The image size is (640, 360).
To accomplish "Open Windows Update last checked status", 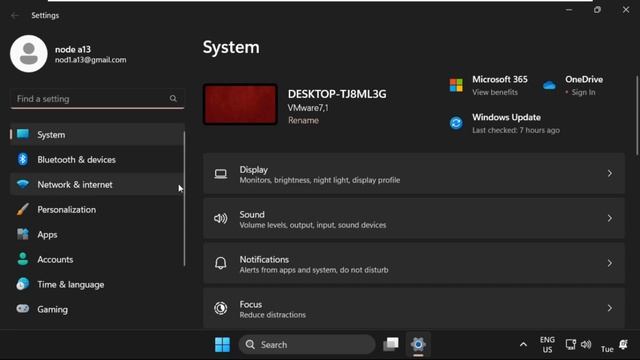I will [516, 130].
